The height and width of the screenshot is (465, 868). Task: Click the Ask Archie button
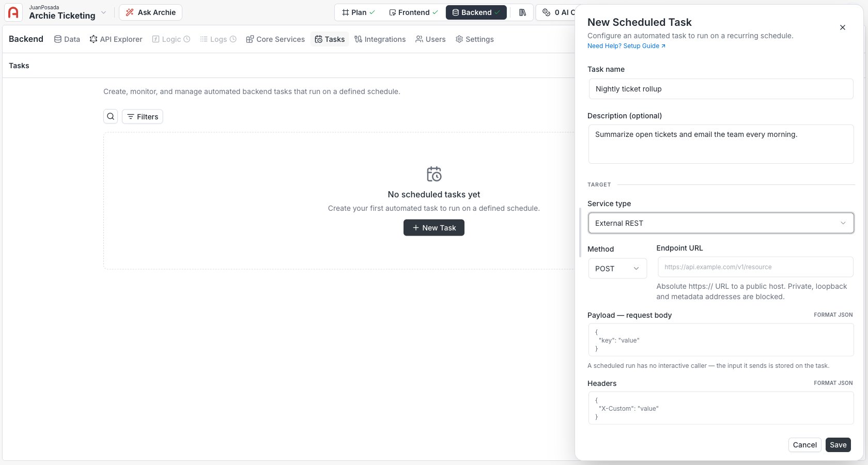coord(150,12)
